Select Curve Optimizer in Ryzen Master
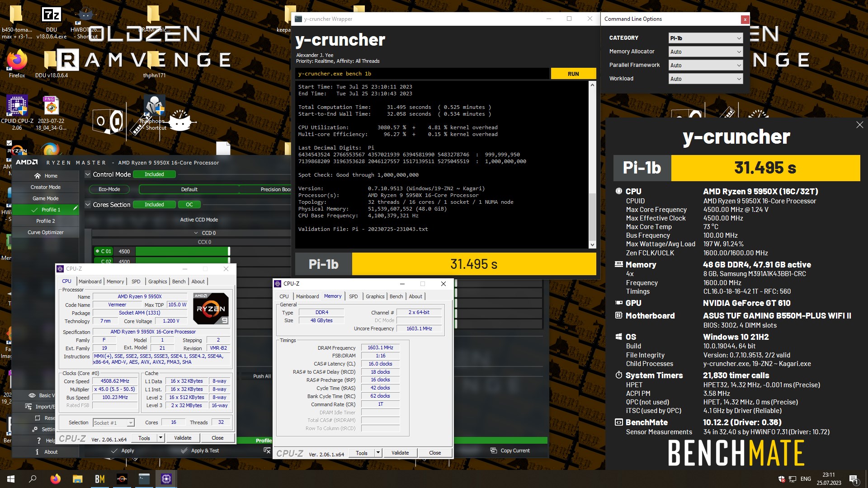Viewport: 868px width, 488px height. (x=45, y=232)
